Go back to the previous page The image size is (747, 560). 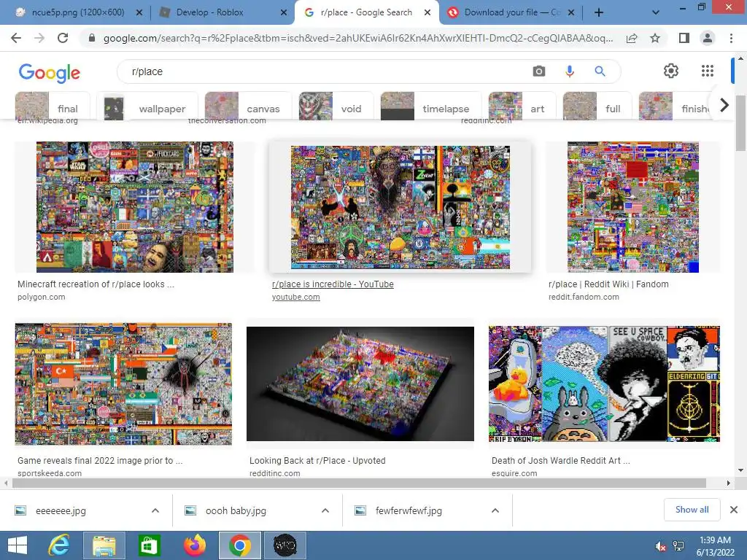point(16,38)
